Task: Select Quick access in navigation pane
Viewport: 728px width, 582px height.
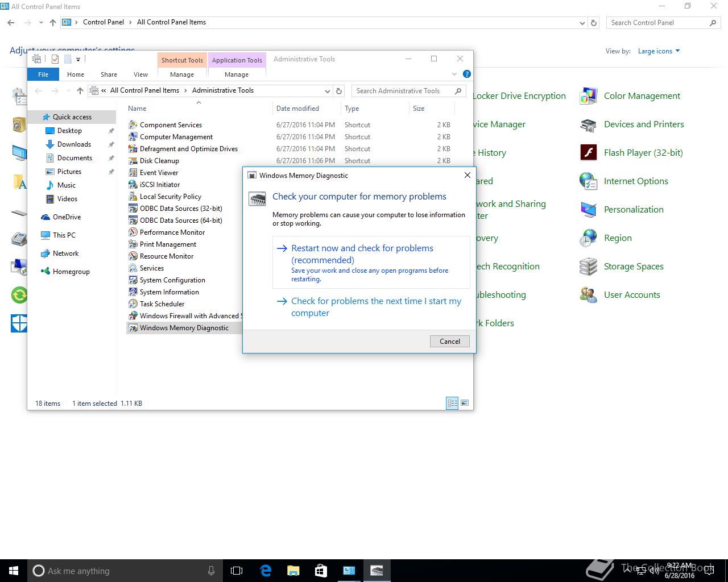Action: (72, 117)
